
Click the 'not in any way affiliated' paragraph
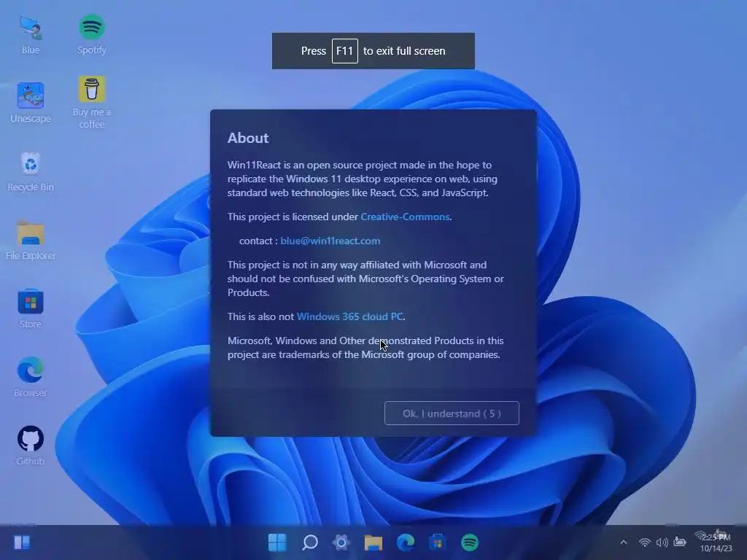[x=365, y=279]
